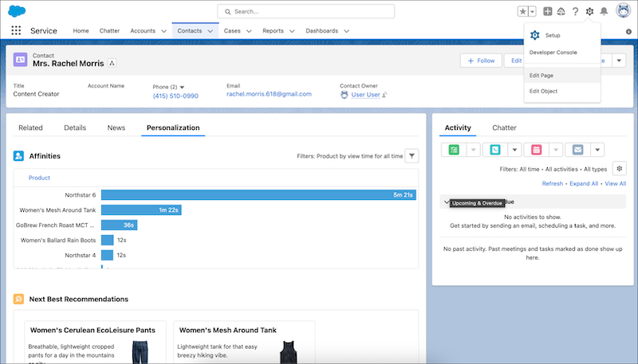The width and height of the screenshot is (638, 364).
Task: Go to the Home nav tab
Action: point(81,30)
